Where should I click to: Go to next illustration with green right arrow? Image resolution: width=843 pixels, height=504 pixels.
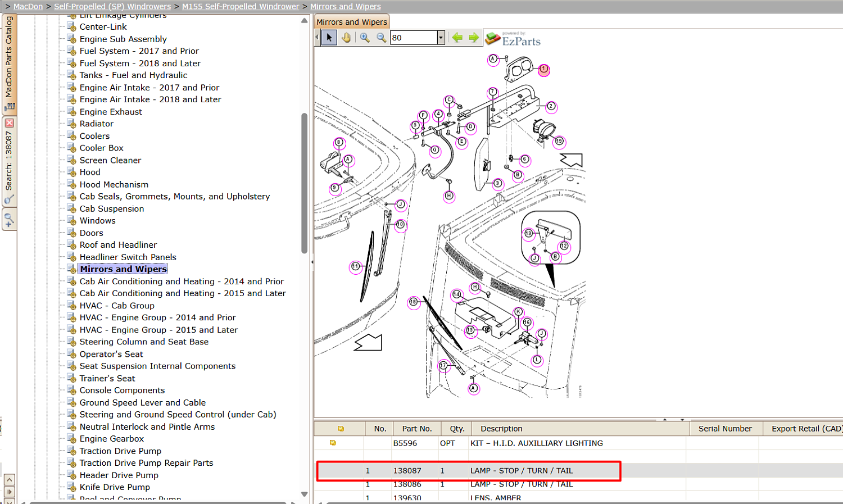(474, 38)
